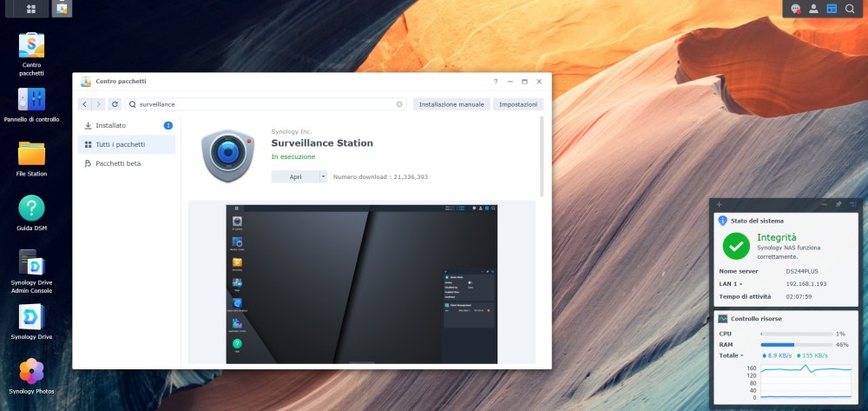Click the 46% RAM percentage value

coord(841,345)
